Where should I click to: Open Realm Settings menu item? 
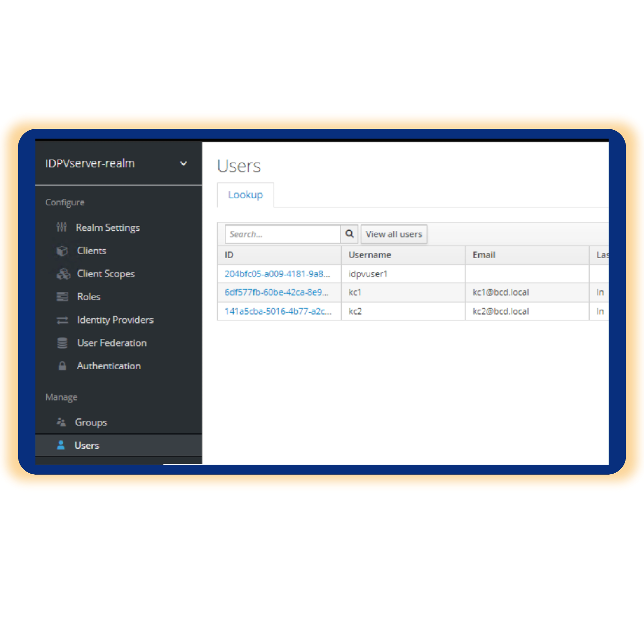click(108, 227)
